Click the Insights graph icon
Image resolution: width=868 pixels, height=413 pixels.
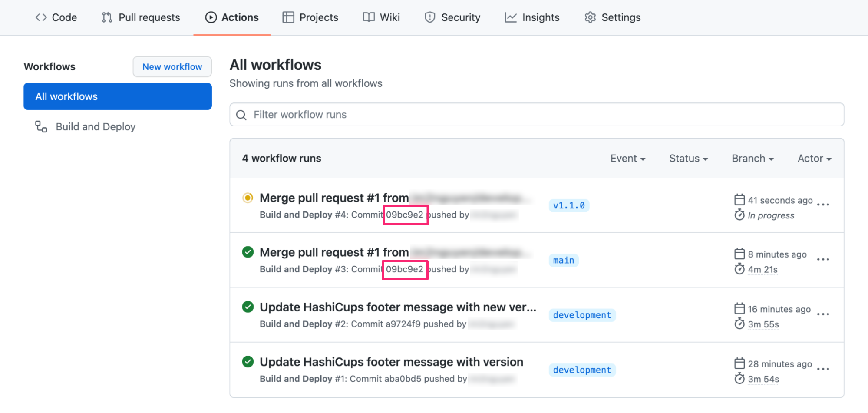pos(511,17)
